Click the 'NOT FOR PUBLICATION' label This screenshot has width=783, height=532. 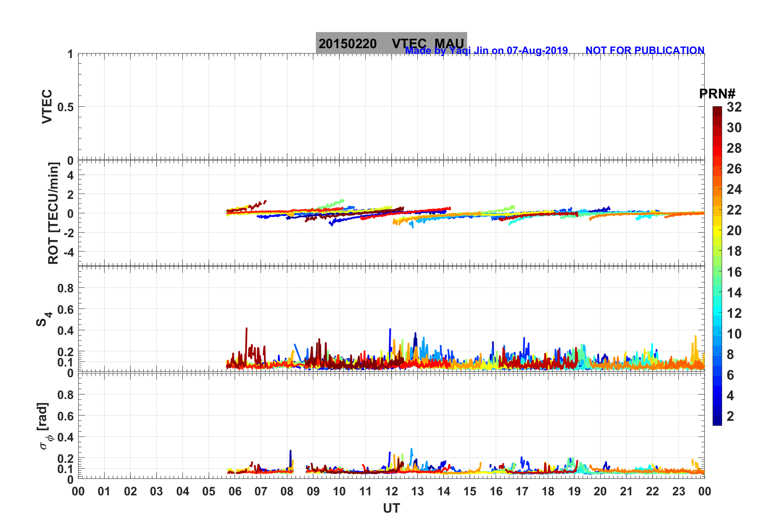click(x=645, y=50)
